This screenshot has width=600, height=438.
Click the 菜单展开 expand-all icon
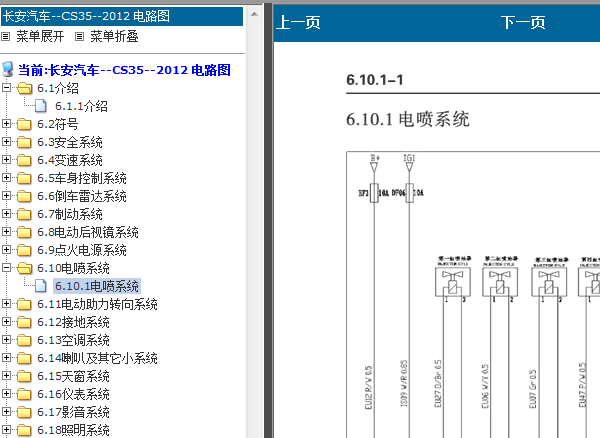coord(5,37)
